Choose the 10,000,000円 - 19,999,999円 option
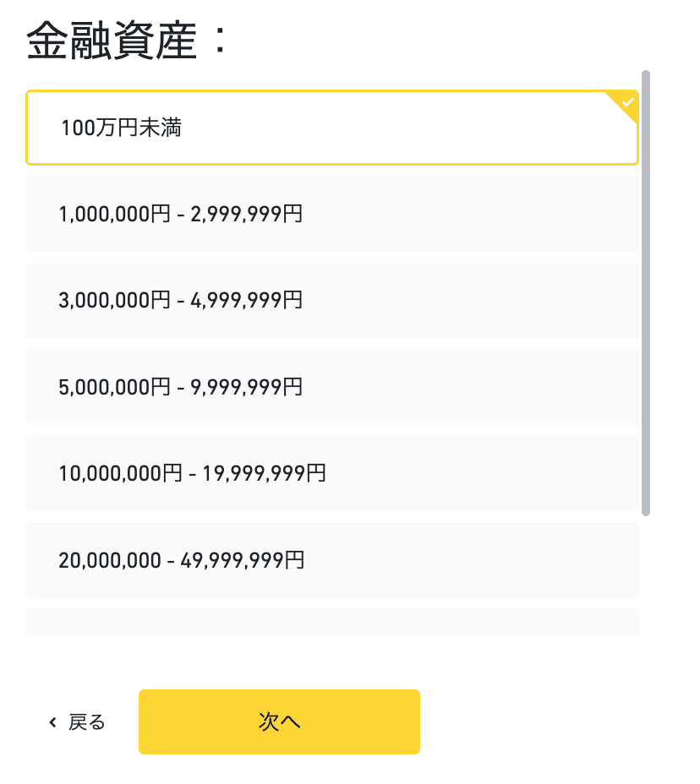 [x=331, y=474]
